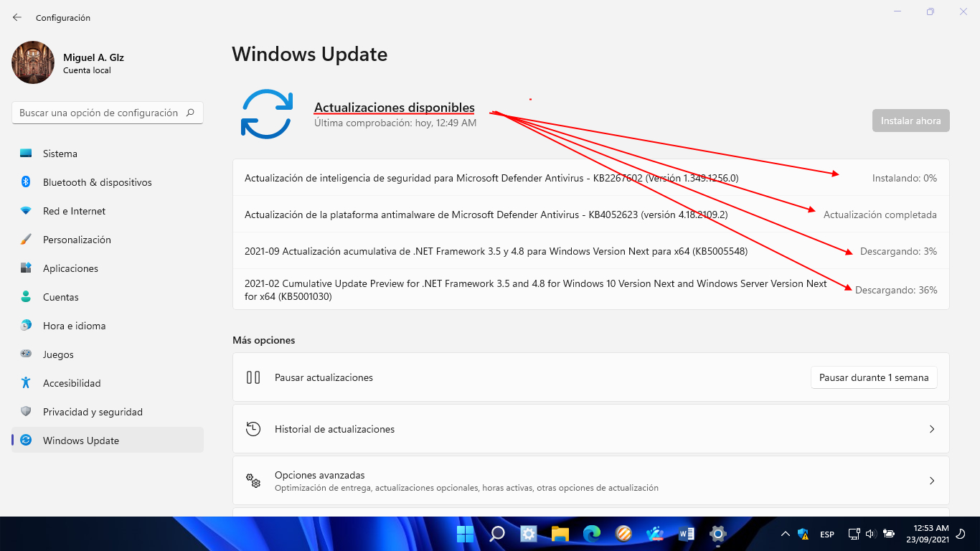Click the magnifier icon in the settings search box

click(190, 113)
